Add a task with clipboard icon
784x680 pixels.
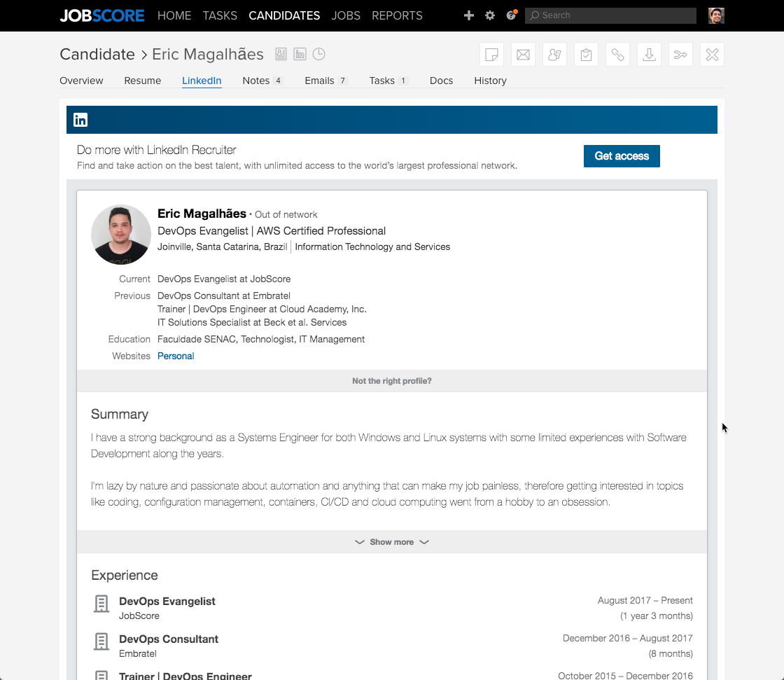click(x=586, y=54)
